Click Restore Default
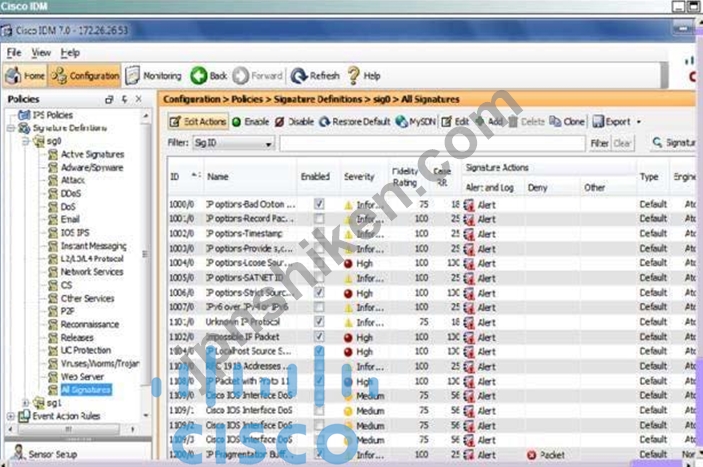 coord(354,121)
